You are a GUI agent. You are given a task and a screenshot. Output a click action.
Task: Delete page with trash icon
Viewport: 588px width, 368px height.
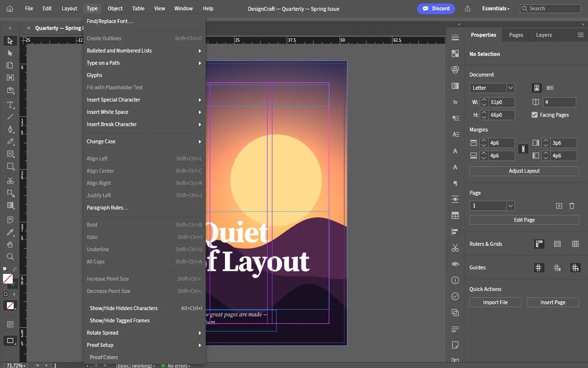pos(571,206)
